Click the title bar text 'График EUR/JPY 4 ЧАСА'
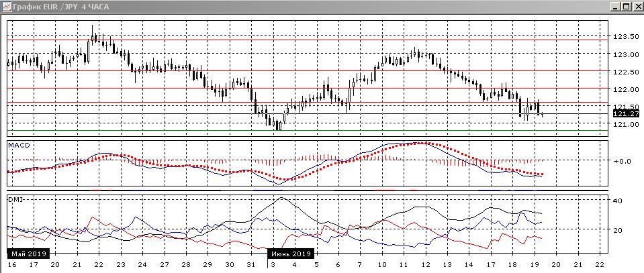The height and width of the screenshot is (273, 644). coord(57,6)
